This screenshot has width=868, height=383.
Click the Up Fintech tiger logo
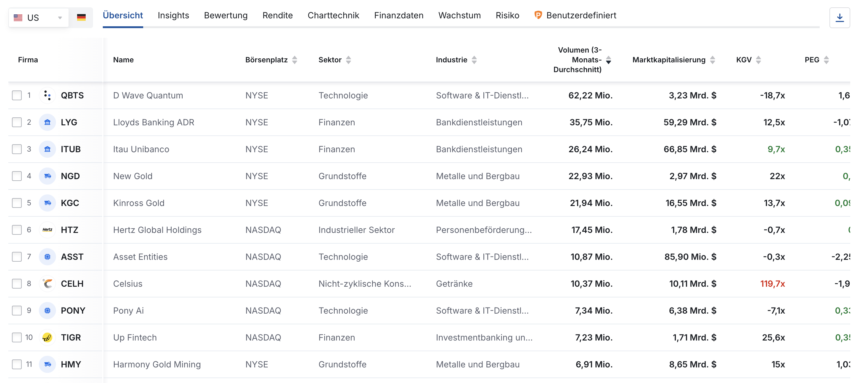click(x=47, y=337)
